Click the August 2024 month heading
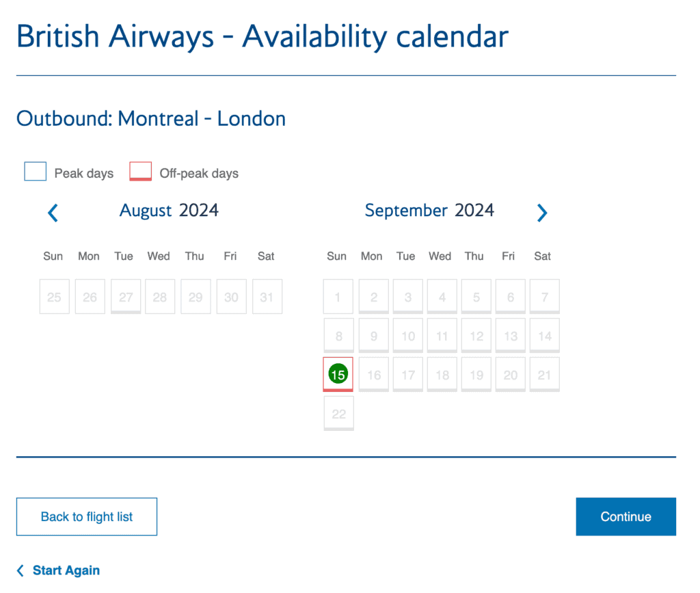The width and height of the screenshot is (700, 593). pyautogui.click(x=169, y=211)
